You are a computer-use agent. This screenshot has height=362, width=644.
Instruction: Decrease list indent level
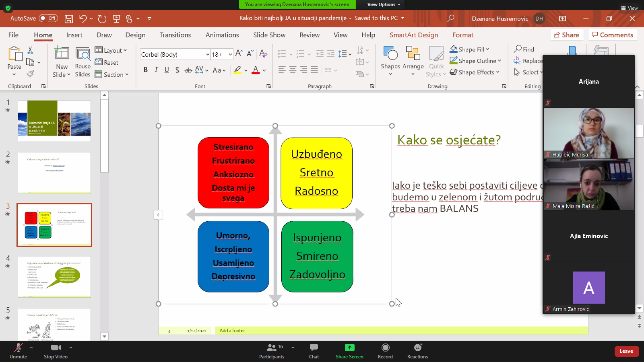pos(320,54)
